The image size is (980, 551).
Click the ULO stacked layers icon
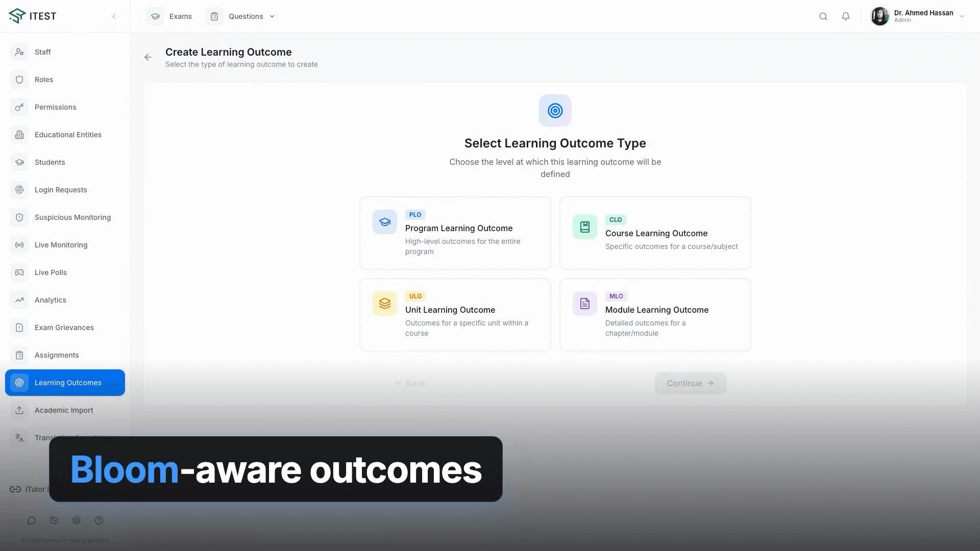point(385,304)
